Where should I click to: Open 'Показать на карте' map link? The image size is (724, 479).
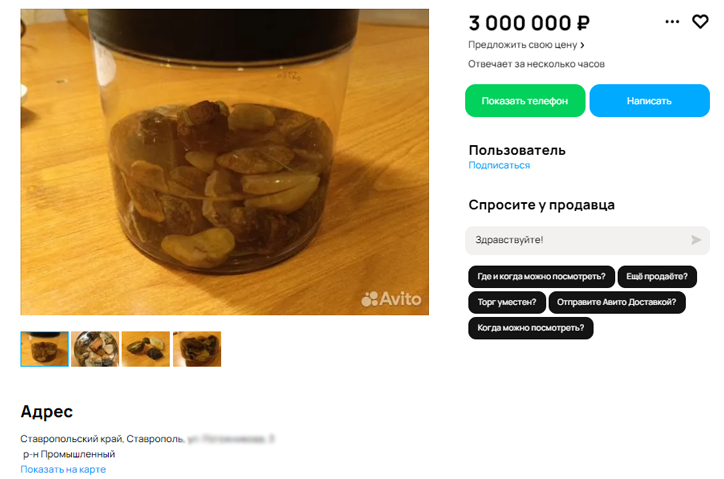click(x=63, y=469)
